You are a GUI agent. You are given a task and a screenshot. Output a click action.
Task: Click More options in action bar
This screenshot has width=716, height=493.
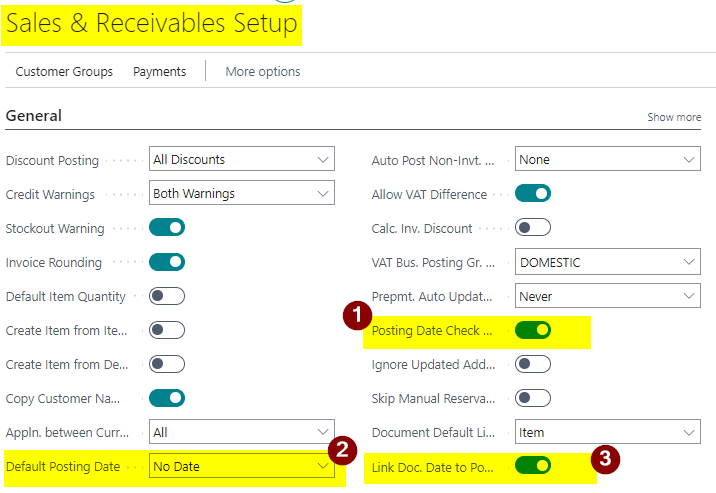pos(263,72)
